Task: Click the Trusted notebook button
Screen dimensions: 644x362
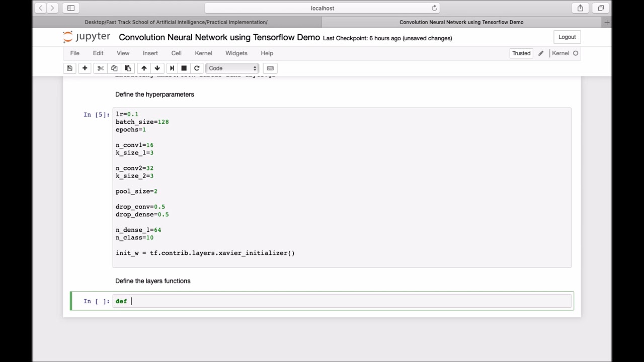Action: point(521,53)
